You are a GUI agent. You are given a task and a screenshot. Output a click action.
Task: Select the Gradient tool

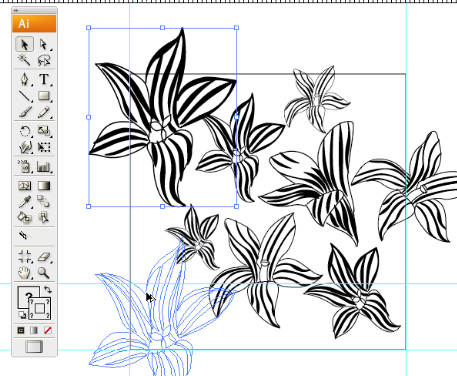click(44, 185)
